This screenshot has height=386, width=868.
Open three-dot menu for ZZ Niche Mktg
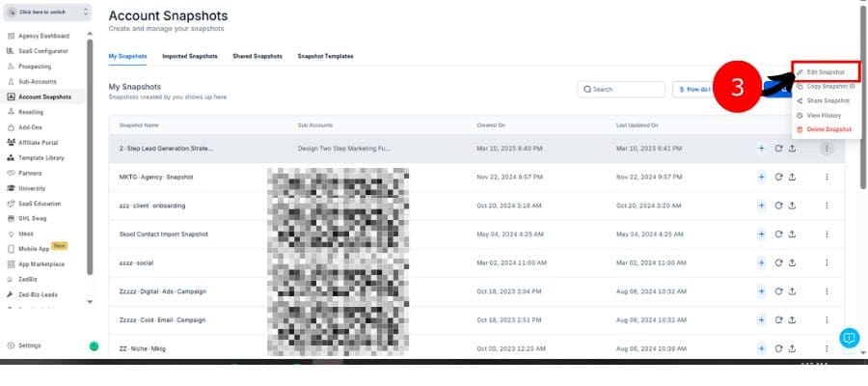tap(827, 348)
